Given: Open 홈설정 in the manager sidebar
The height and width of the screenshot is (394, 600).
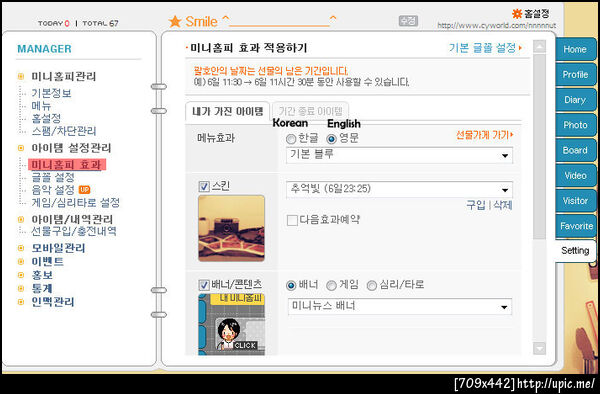Looking at the screenshot, I should coord(46,118).
